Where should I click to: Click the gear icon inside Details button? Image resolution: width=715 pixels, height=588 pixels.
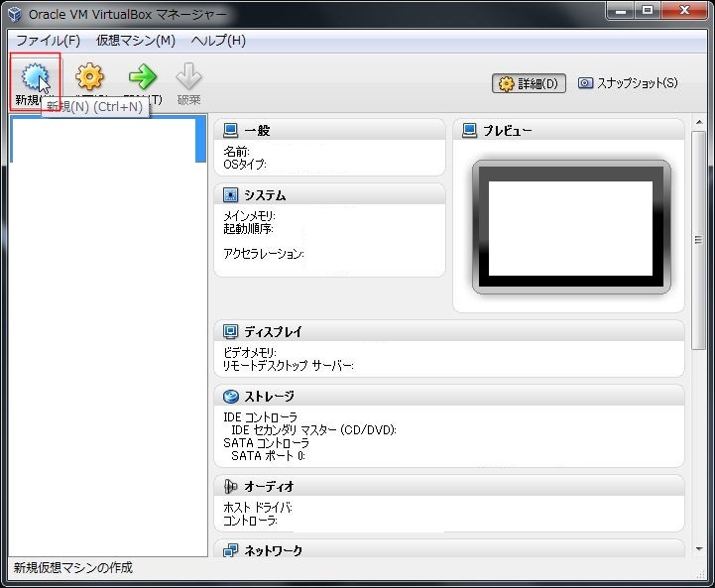tap(506, 84)
